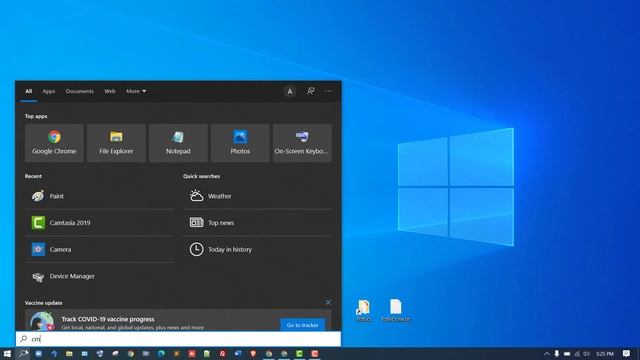Open the Notepad tile

click(178, 143)
